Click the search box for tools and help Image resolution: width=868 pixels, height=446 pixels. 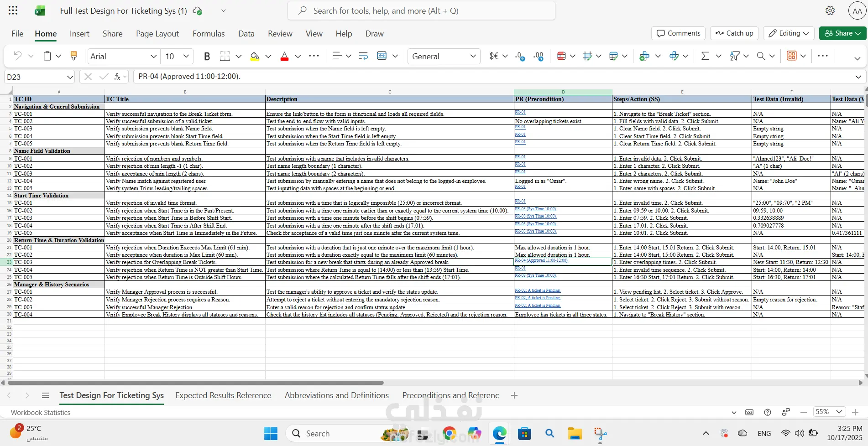(x=421, y=10)
